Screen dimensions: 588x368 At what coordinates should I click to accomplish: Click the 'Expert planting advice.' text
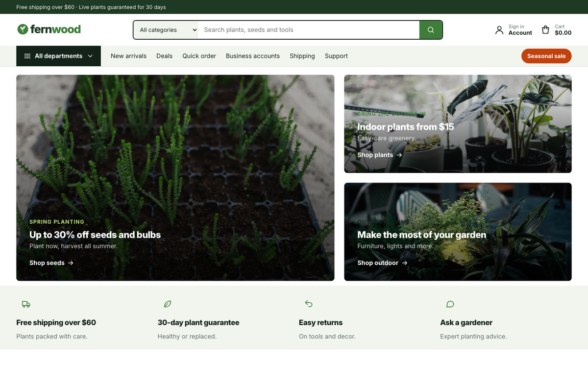(x=473, y=337)
